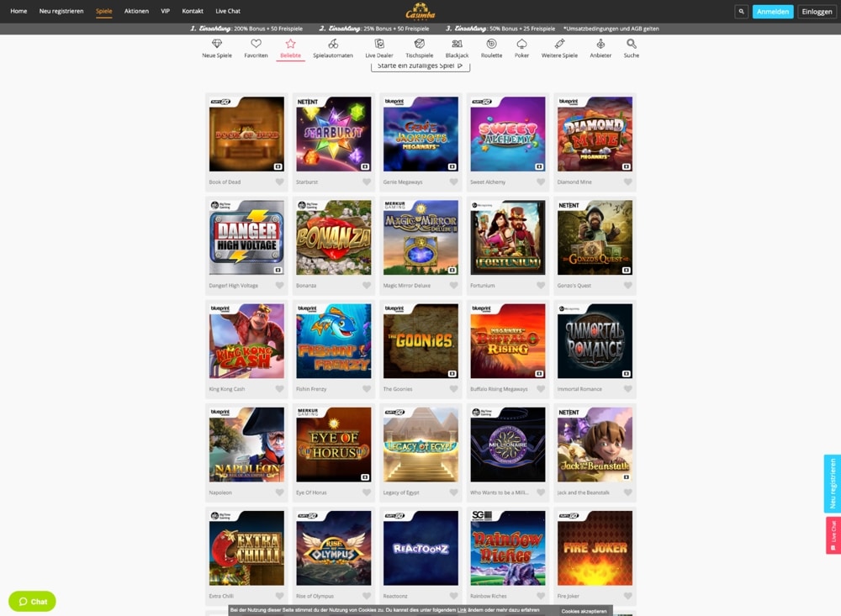Click the Einloggen button

[x=817, y=11]
